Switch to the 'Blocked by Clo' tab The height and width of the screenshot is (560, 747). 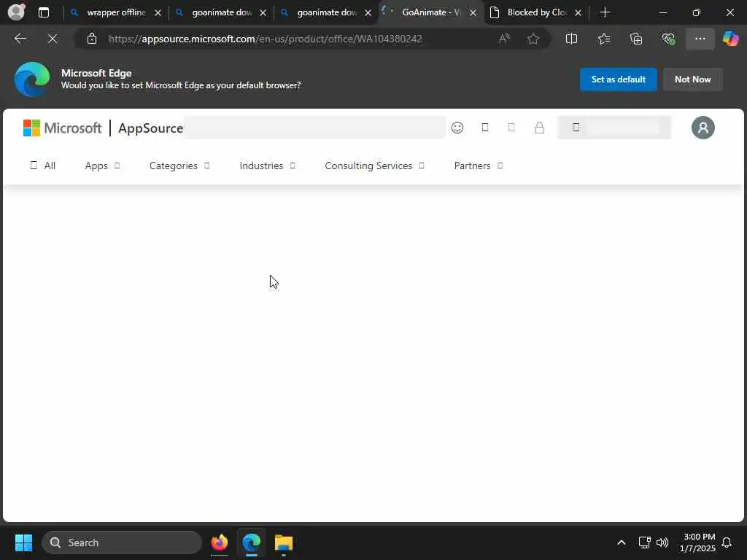tap(536, 12)
